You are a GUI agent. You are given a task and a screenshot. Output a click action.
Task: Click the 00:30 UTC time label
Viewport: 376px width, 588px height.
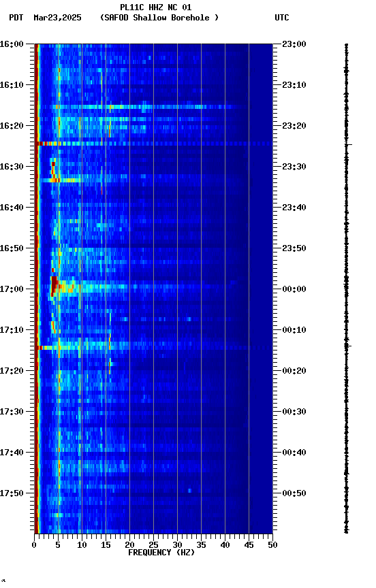(x=294, y=412)
